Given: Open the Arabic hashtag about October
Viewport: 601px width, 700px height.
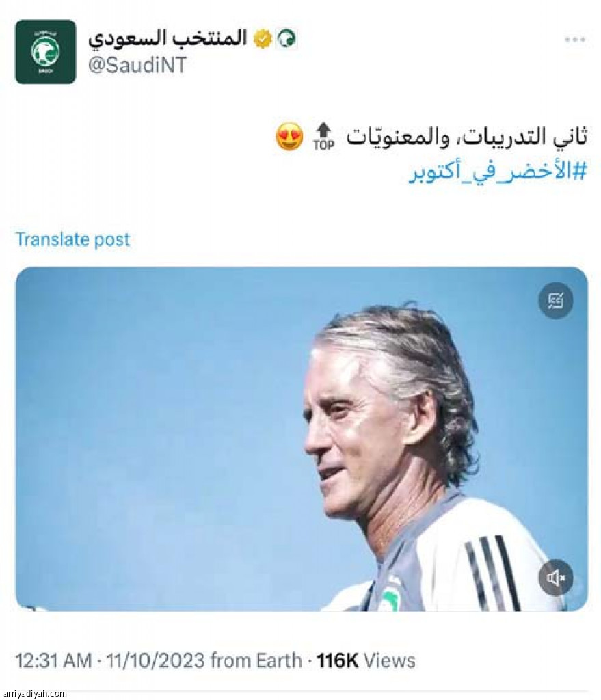Looking at the screenshot, I should click(498, 172).
